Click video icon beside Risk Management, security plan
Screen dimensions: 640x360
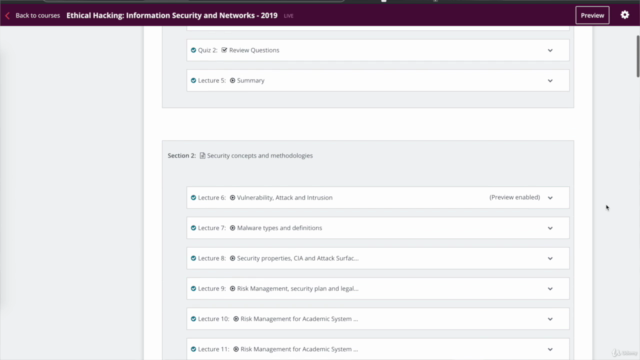pos(232,288)
